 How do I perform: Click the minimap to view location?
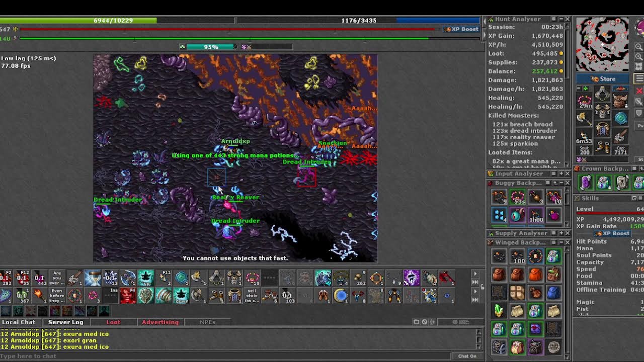602,44
